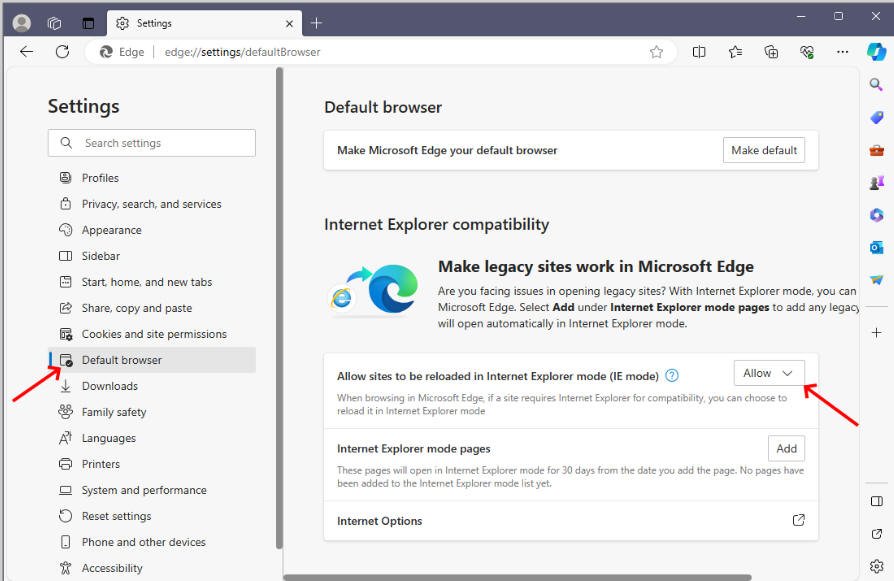Click the Internet Options row label

point(379,521)
